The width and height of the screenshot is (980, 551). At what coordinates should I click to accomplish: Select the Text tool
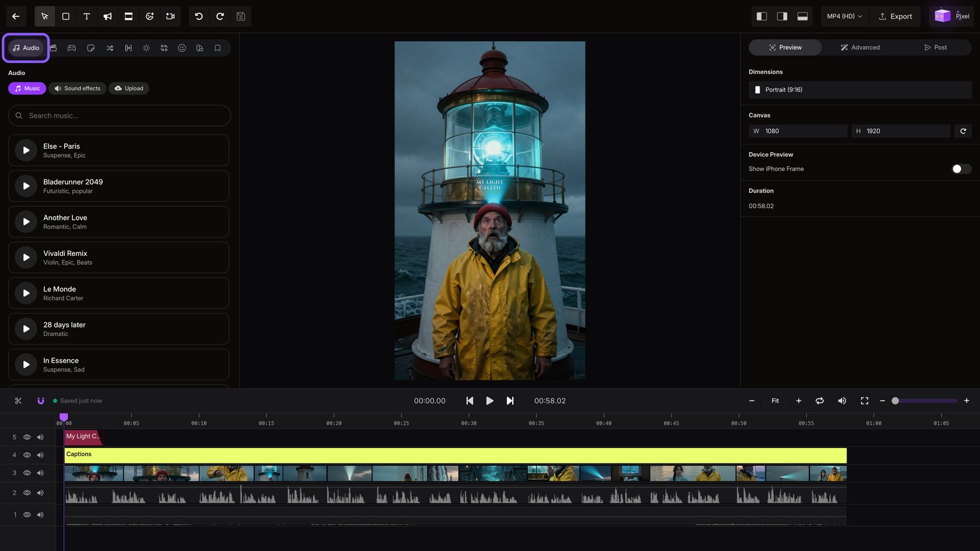click(86, 17)
